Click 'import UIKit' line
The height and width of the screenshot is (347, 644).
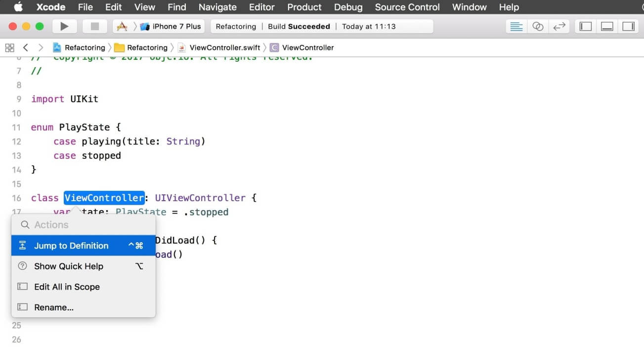(65, 99)
